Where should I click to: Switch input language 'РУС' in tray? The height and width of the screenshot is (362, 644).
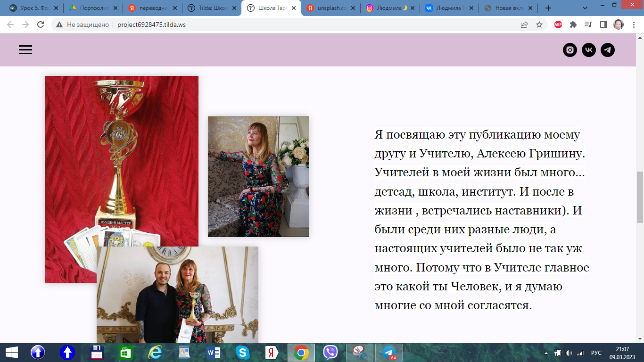(596, 353)
